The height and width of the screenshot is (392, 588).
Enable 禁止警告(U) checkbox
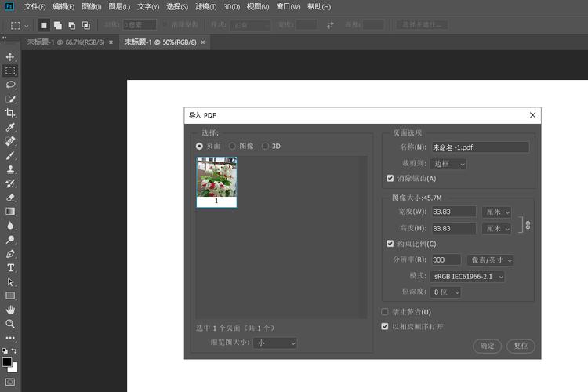point(385,312)
